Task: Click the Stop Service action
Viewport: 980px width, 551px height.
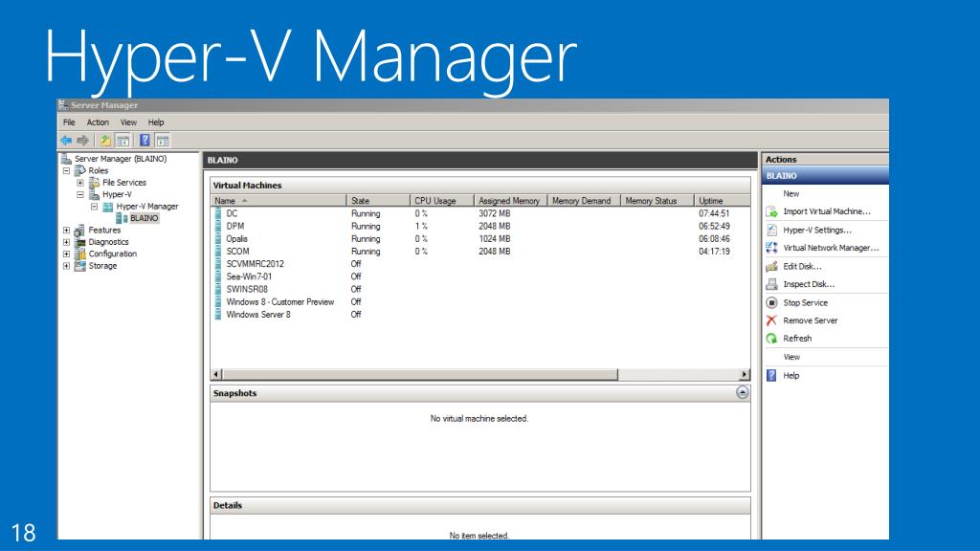Action: [x=805, y=302]
